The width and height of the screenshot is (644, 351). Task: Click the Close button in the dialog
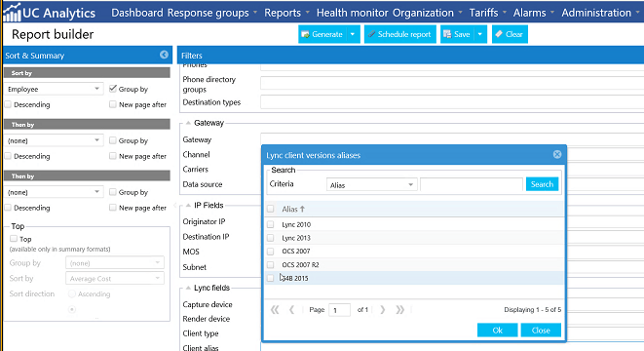pyautogui.click(x=541, y=331)
